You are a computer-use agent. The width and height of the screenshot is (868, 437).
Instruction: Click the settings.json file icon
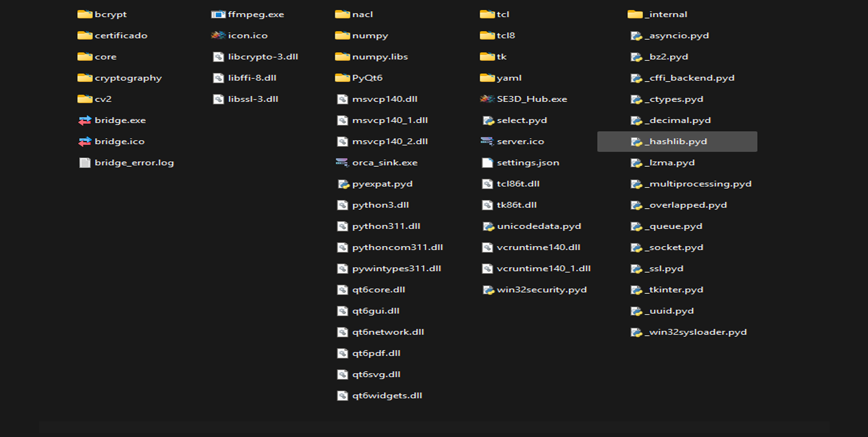pyautogui.click(x=487, y=163)
